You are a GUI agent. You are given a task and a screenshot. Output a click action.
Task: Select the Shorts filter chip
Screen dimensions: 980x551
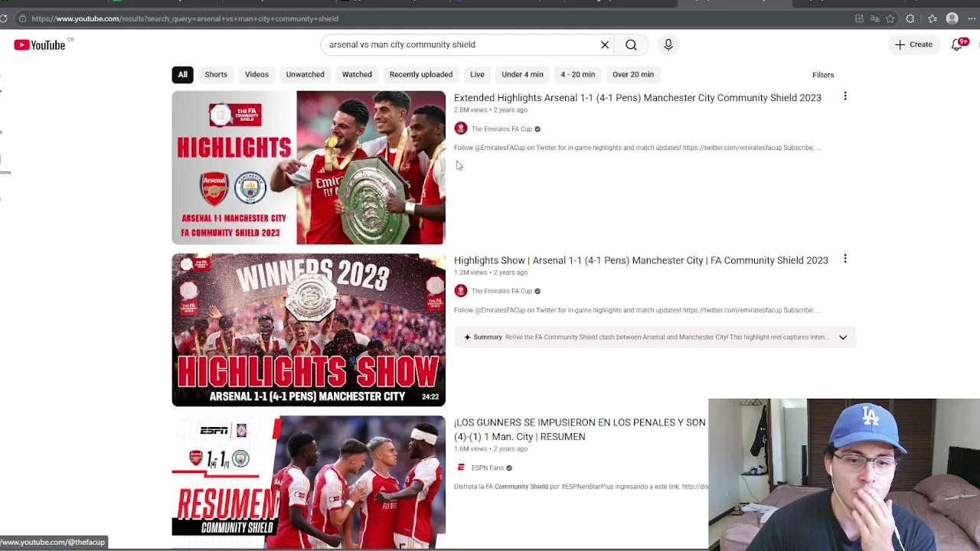point(216,74)
